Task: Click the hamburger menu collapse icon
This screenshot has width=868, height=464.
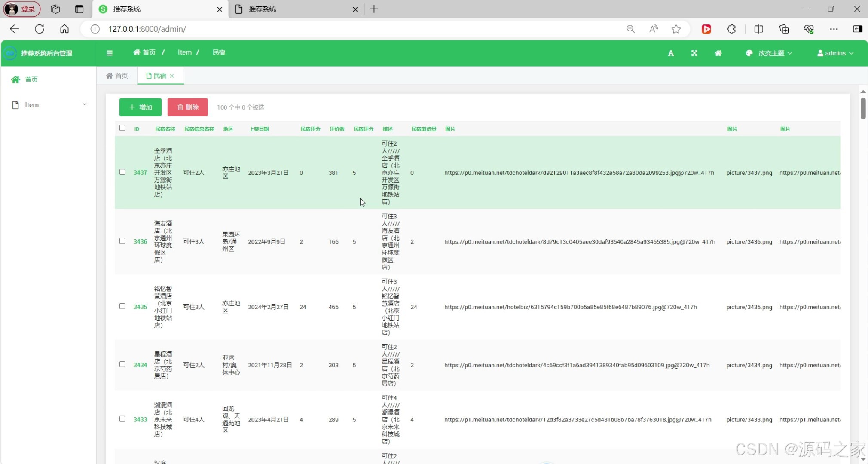Action: (110, 53)
